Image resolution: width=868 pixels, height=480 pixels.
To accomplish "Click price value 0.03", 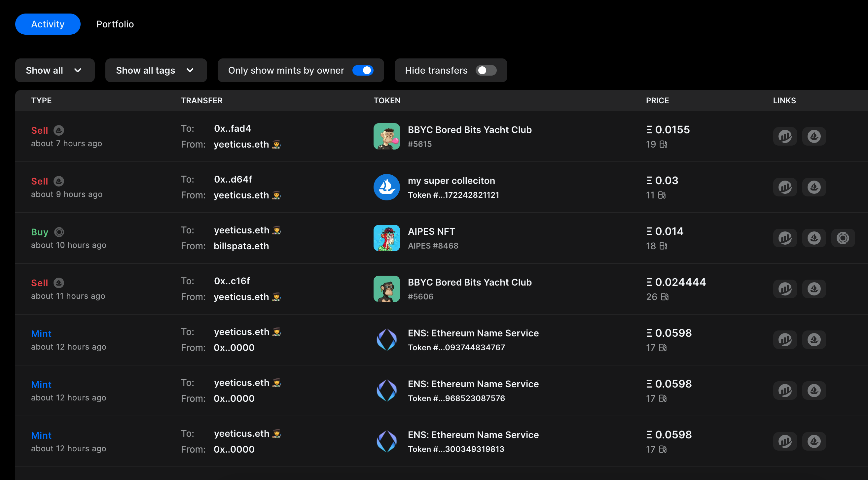I will pos(667,181).
